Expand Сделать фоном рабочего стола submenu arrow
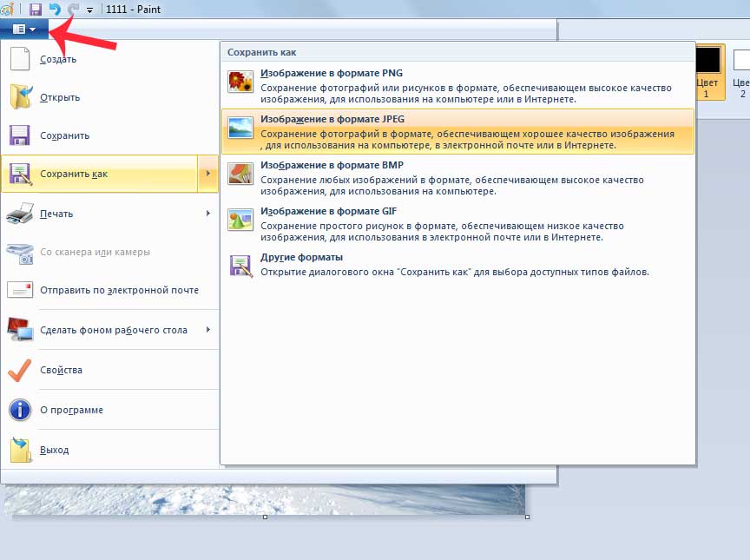The height and width of the screenshot is (560, 750). pyautogui.click(x=207, y=330)
